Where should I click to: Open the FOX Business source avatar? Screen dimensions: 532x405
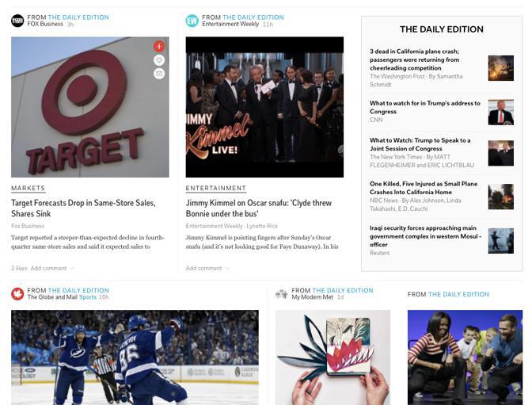pos(17,21)
